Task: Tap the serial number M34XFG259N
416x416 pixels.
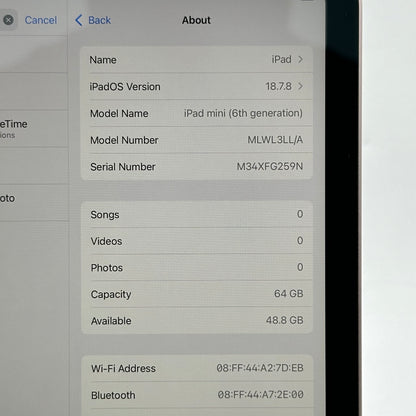Action: tap(270, 166)
